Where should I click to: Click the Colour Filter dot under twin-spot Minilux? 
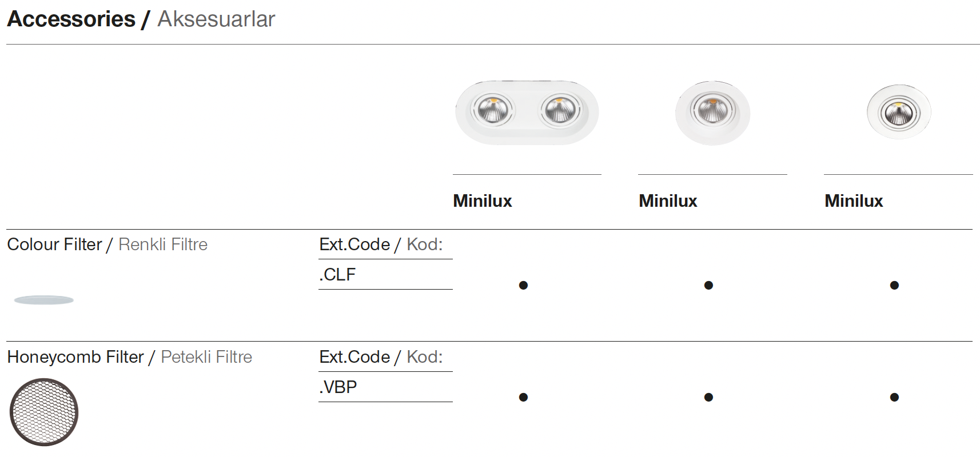click(x=523, y=285)
